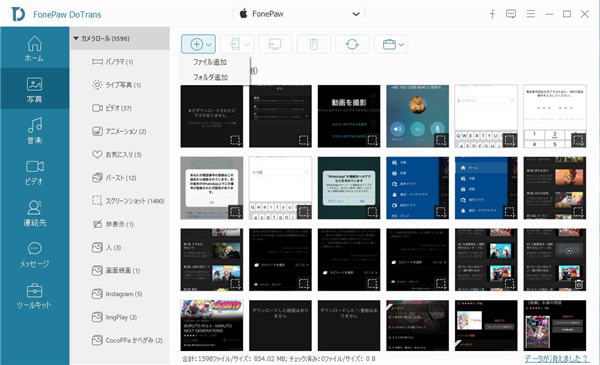Click the add (plus) toolbar button
Screen dimensions: 600x365
pos(198,44)
